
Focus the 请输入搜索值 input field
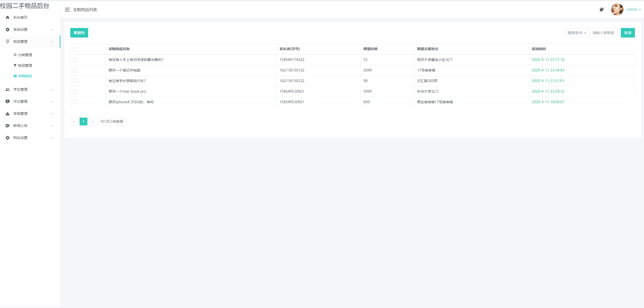click(605, 33)
